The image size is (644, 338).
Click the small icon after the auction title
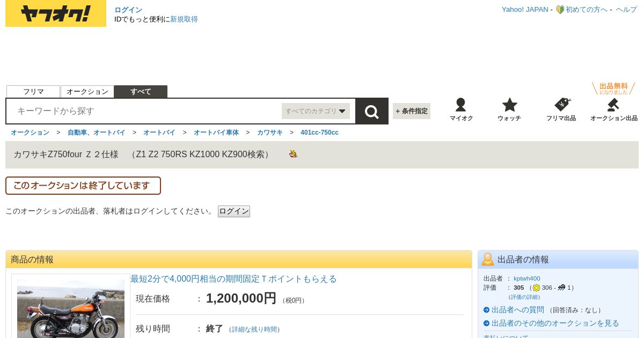pos(293,154)
